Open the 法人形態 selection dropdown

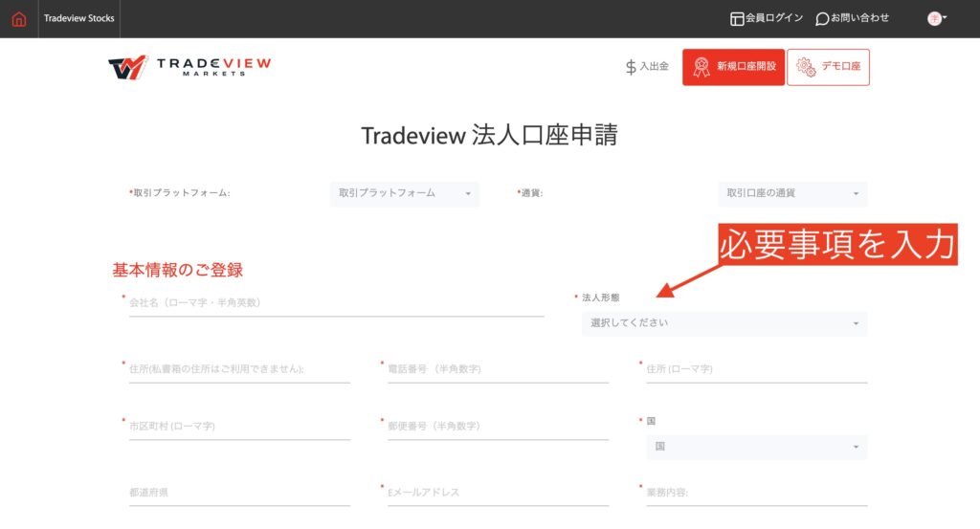pos(724,323)
